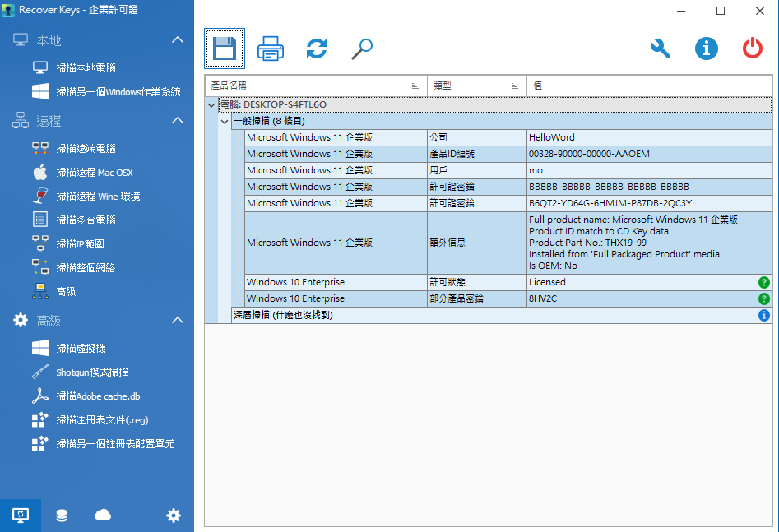Click the 本地 section header

[x=97, y=39]
